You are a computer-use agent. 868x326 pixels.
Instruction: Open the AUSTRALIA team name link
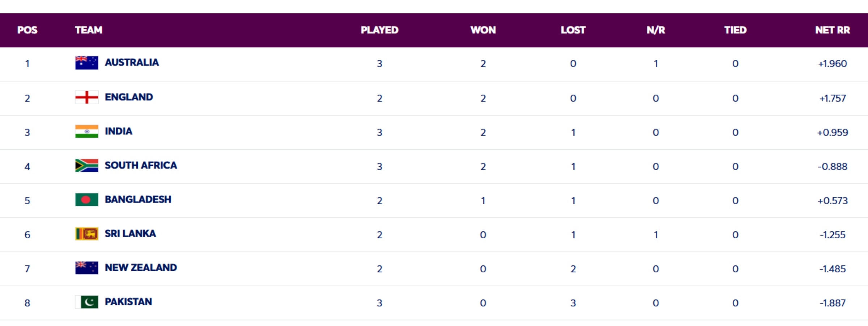[x=132, y=62]
